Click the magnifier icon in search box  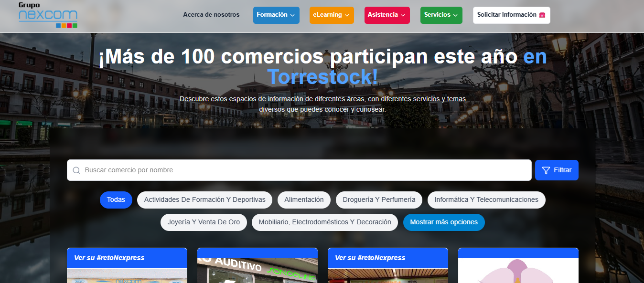click(x=76, y=170)
